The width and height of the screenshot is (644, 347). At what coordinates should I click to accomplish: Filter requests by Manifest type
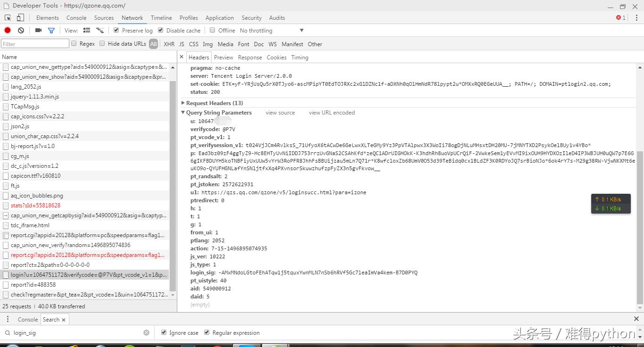[292, 44]
